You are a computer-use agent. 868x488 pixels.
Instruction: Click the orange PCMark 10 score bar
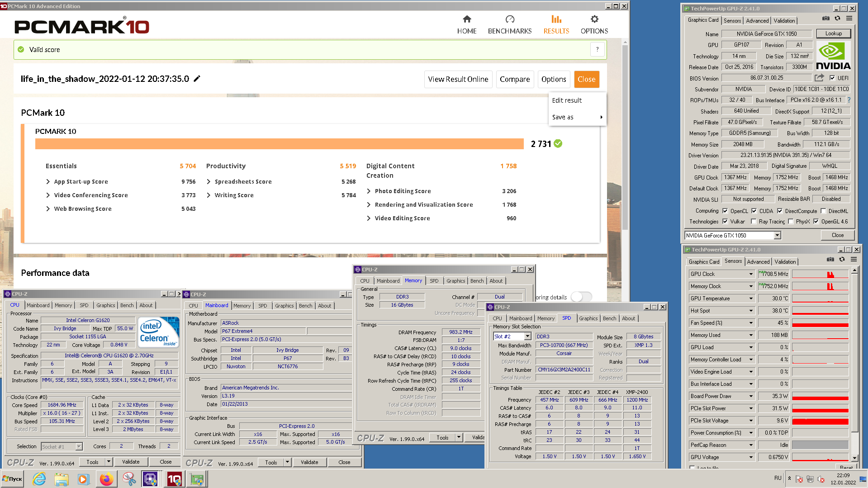(x=279, y=144)
